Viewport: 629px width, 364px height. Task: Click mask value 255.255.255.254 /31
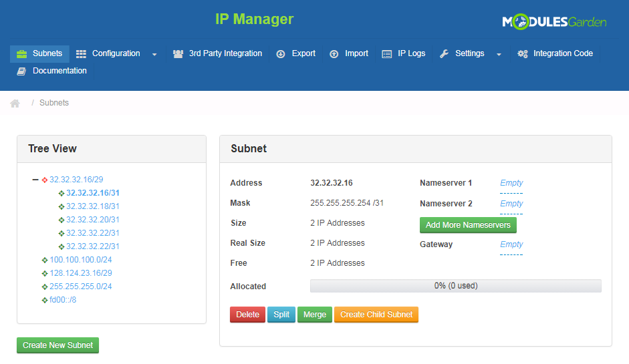tap(347, 203)
